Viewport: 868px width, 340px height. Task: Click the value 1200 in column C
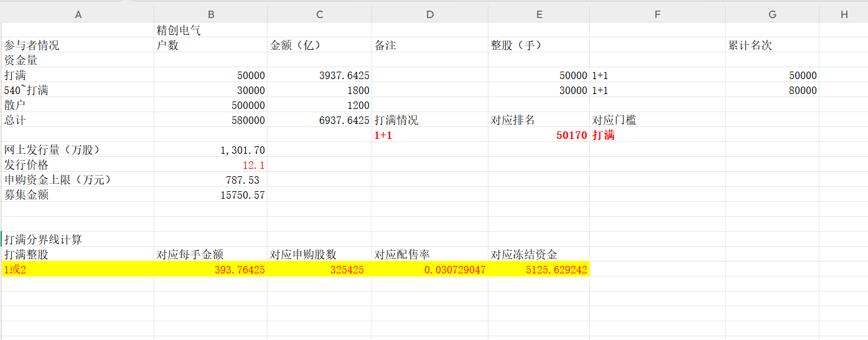pos(319,105)
